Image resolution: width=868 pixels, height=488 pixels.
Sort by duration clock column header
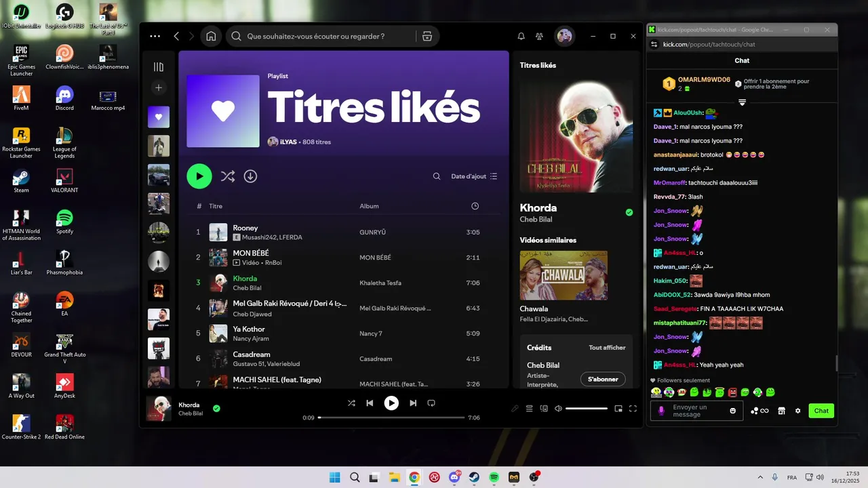(x=475, y=206)
